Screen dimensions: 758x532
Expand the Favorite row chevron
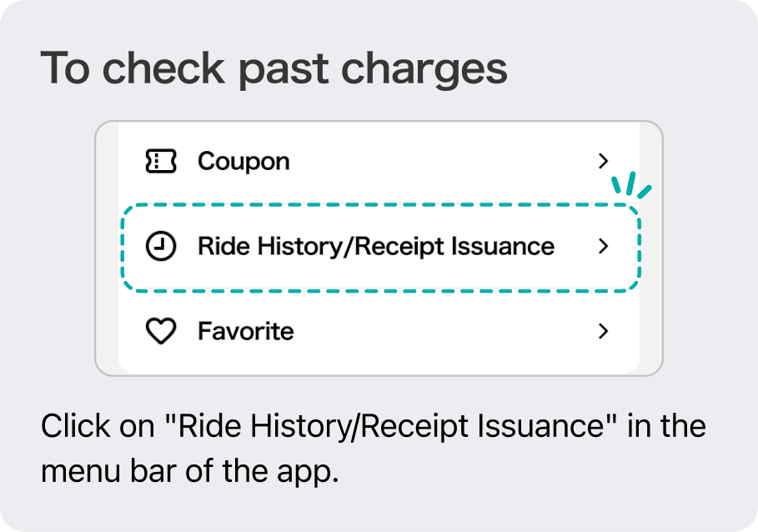[x=603, y=332]
